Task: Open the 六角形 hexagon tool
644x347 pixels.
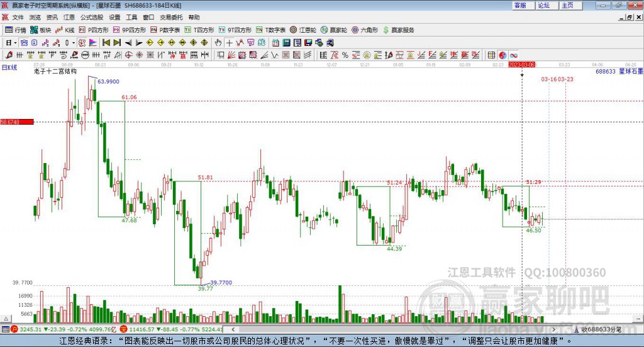Action: (365, 30)
